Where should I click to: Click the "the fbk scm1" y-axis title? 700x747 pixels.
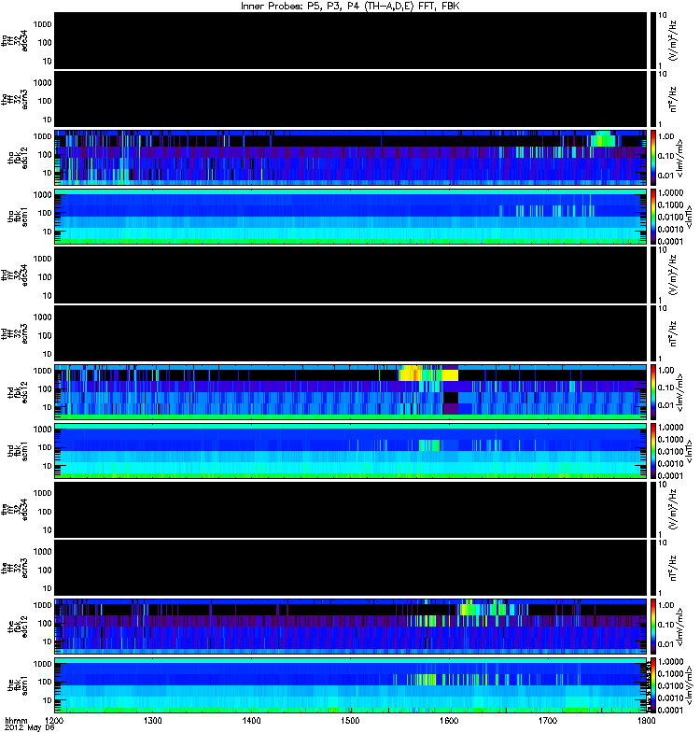pyautogui.click(x=18, y=685)
